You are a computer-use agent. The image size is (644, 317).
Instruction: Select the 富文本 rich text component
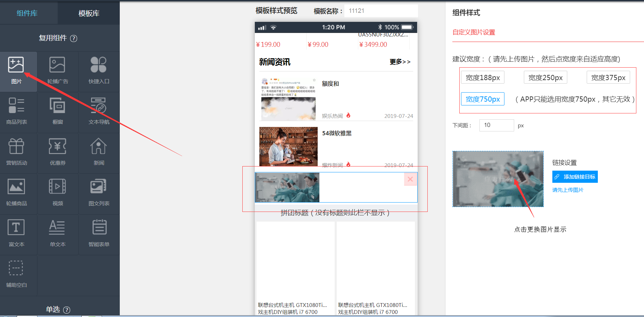[x=16, y=234]
